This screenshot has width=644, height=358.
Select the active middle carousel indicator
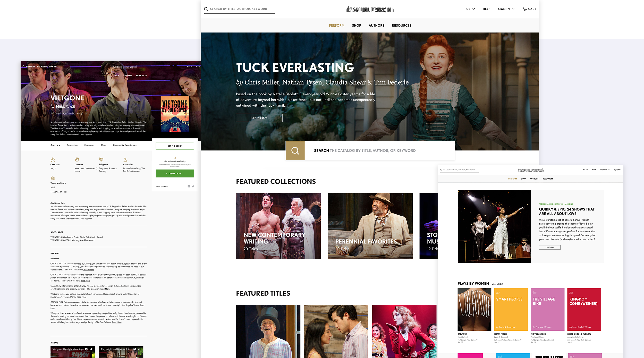370,135
